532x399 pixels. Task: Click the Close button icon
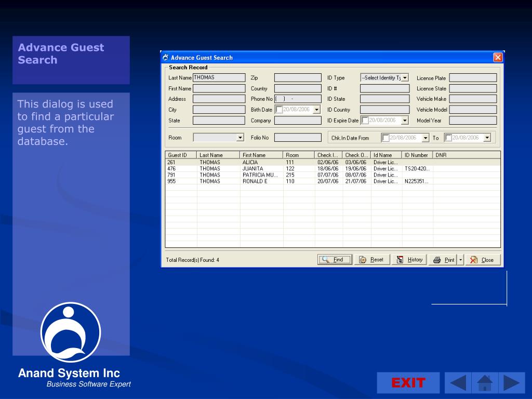pyautogui.click(x=474, y=260)
